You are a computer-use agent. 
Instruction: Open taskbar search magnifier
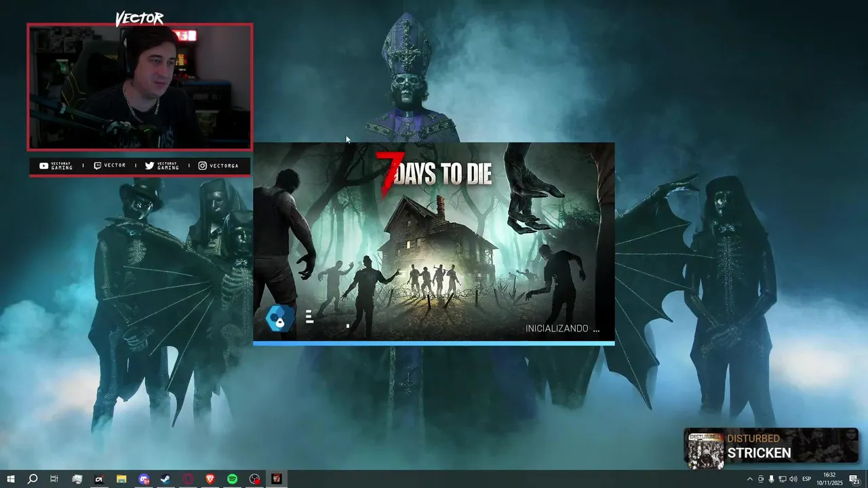click(x=32, y=479)
